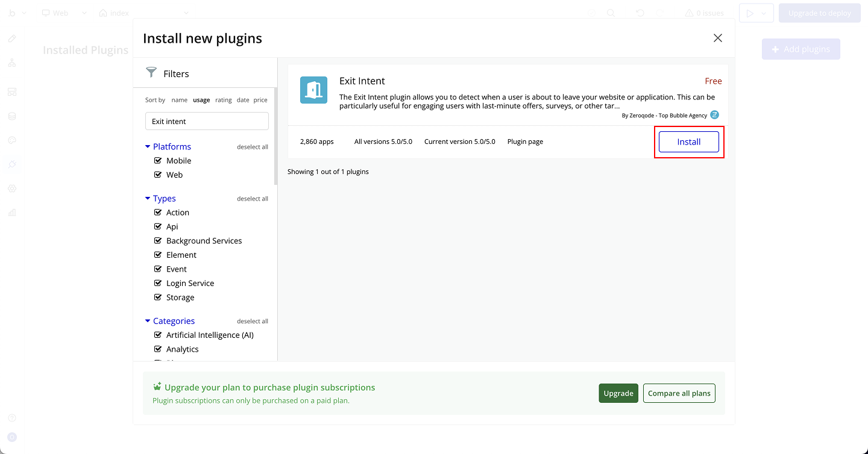Click the Plugins plug icon in sidebar
The height and width of the screenshot is (454, 868).
click(x=12, y=164)
